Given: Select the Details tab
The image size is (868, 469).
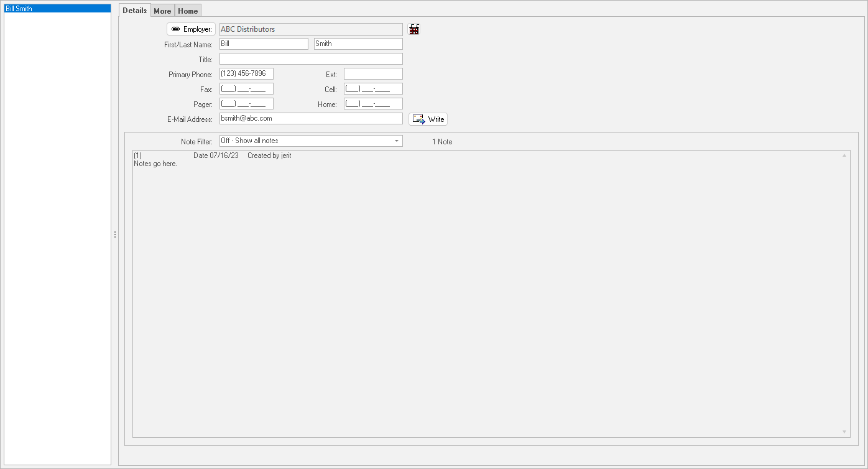Looking at the screenshot, I should pyautogui.click(x=135, y=11).
